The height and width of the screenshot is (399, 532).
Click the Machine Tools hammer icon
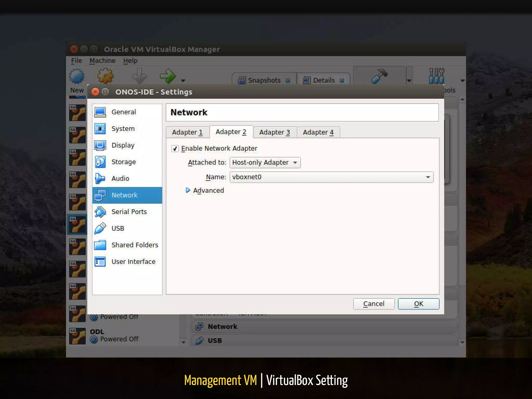380,76
